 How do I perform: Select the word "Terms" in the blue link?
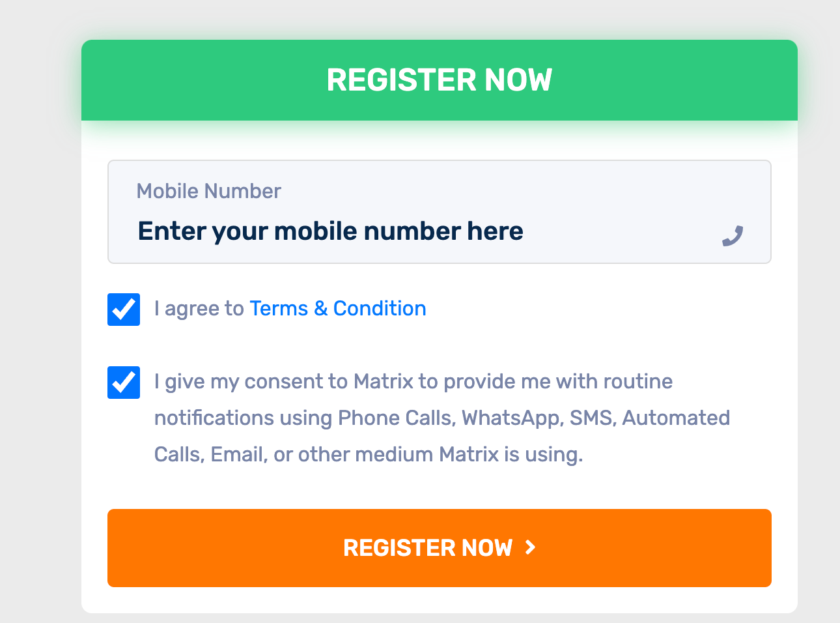point(279,308)
